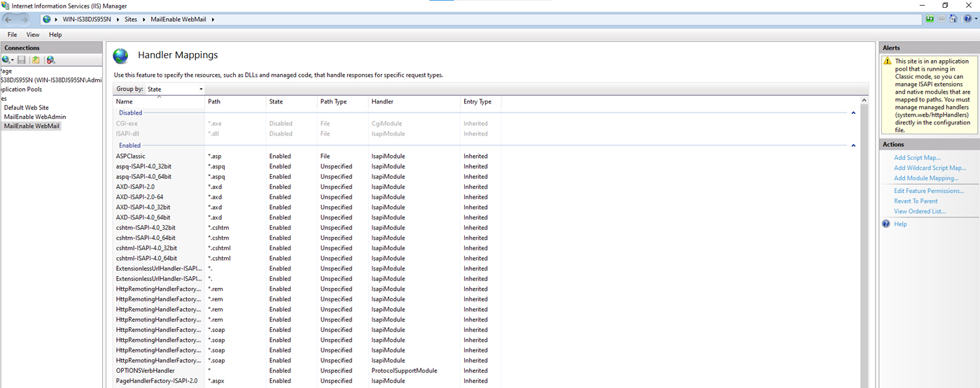
Task: Select the ASPClassic handler row
Action: 131,156
